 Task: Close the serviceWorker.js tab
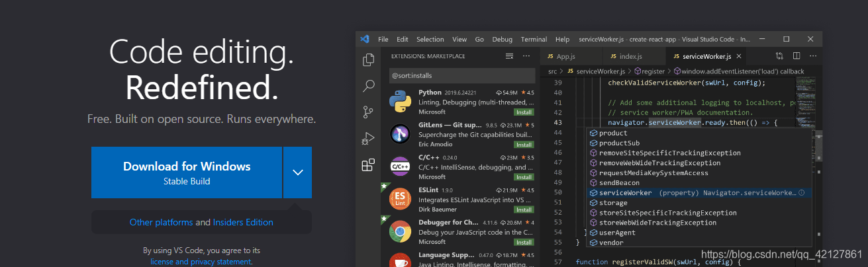[740, 57]
